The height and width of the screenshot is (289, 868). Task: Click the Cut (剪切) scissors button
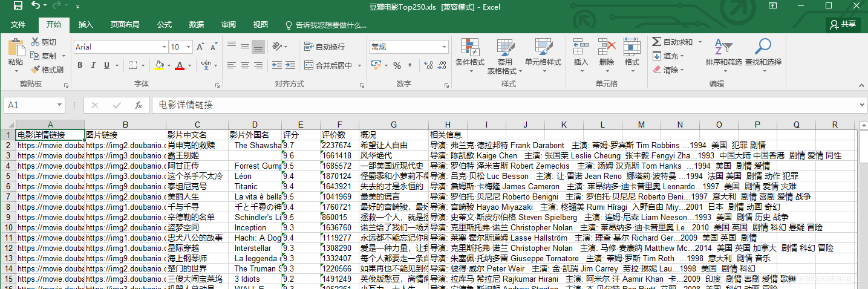pos(43,42)
